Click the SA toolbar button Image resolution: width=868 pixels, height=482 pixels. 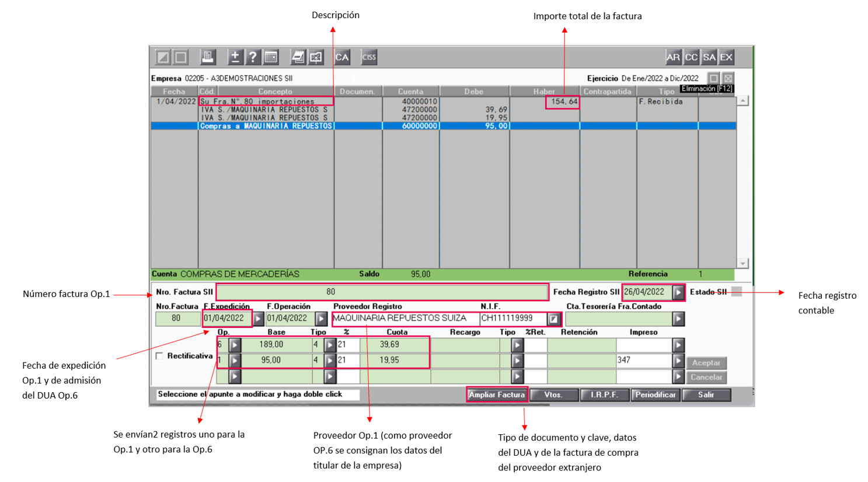(709, 57)
